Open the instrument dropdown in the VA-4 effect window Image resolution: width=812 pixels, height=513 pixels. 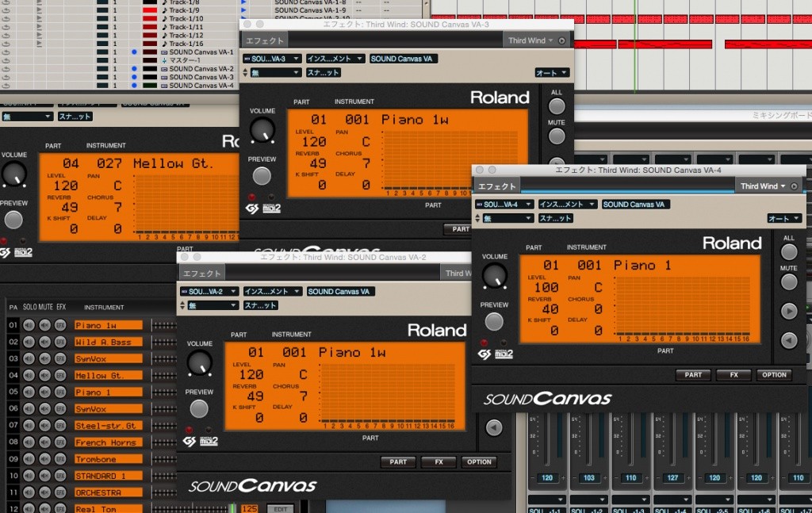(x=567, y=204)
